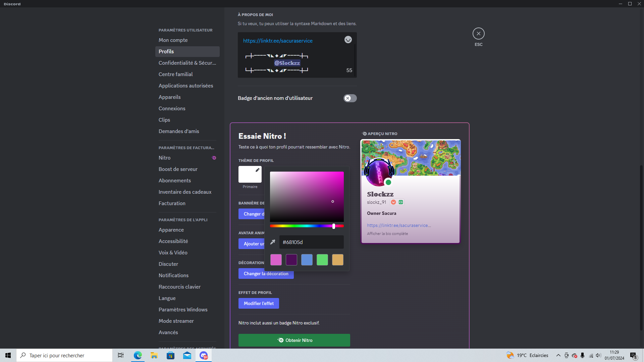
Task: Open Windows Start menu
Action: (8, 355)
